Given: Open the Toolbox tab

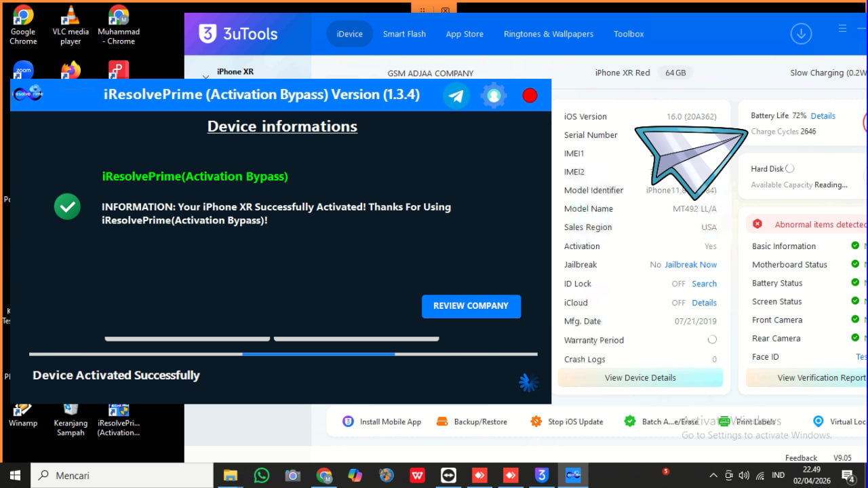Looking at the screenshot, I should 629,34.
